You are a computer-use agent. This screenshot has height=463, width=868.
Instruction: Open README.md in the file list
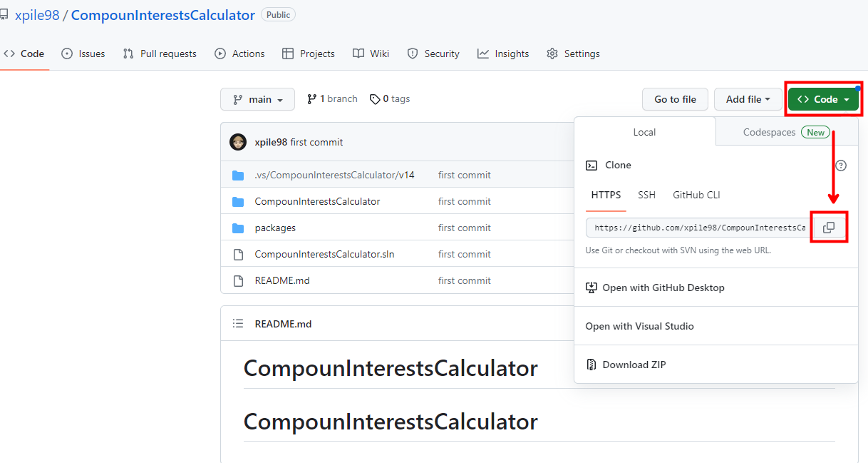pos(282,280)
